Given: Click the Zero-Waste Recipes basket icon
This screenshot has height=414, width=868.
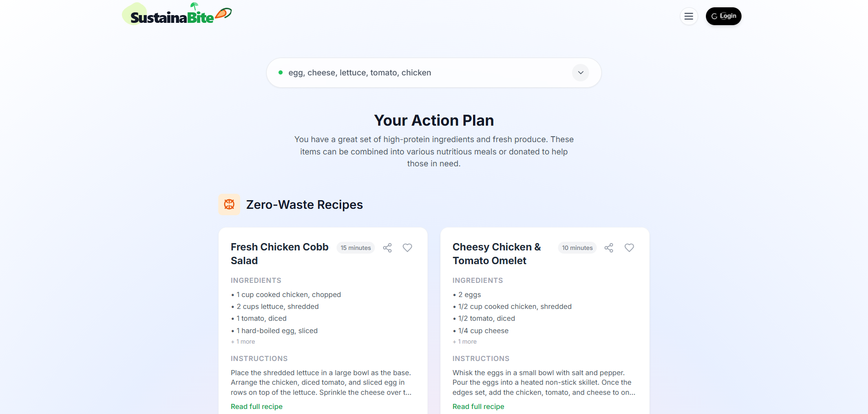Looking at the screenshot, I should (229, 204).
